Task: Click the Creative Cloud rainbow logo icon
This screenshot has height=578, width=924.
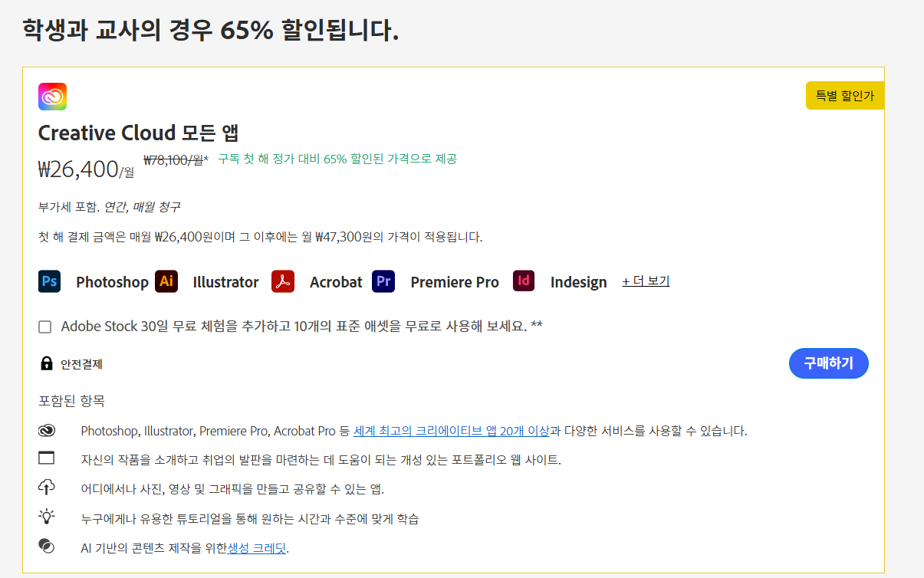Action: [52, 97]
